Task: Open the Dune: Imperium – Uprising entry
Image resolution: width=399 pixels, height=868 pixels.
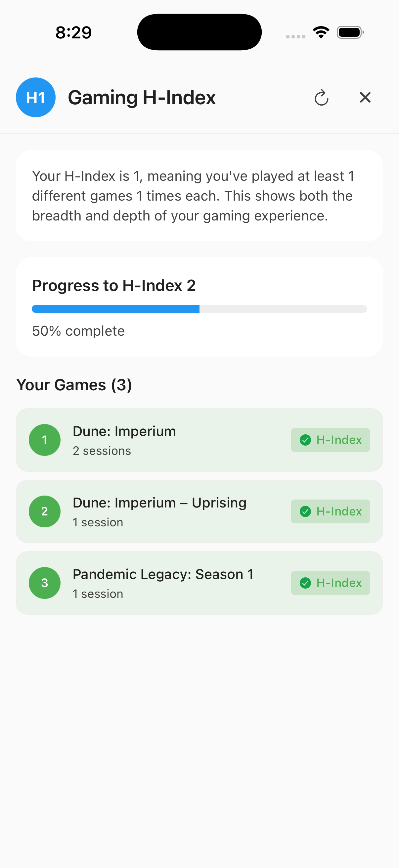Action: (199, 511)
